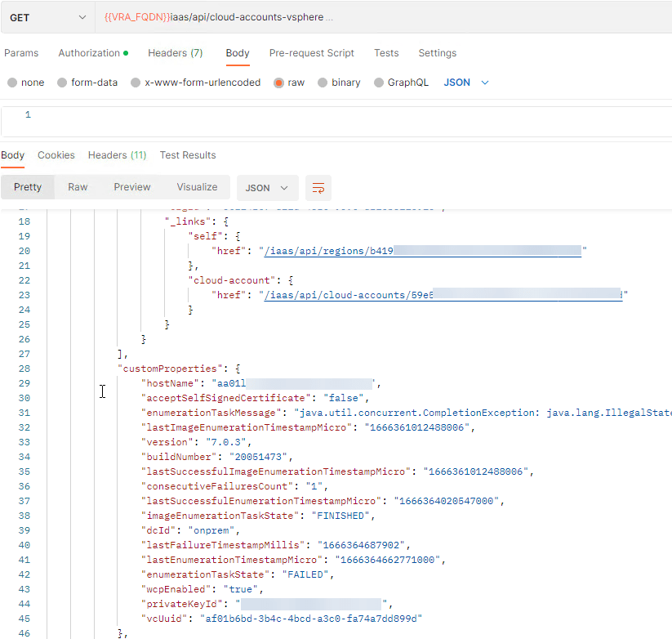Open the response Cookies tab
672x639 pixels.
(56, 155)
